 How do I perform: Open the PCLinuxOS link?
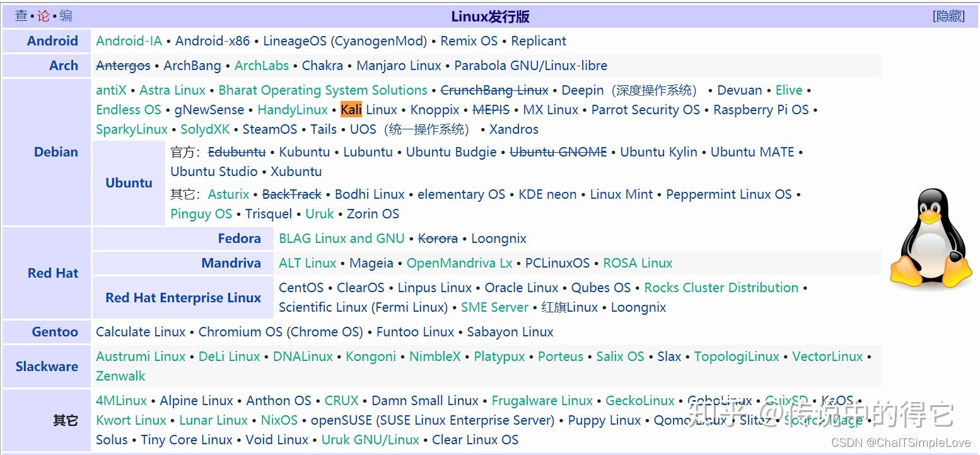557,263
